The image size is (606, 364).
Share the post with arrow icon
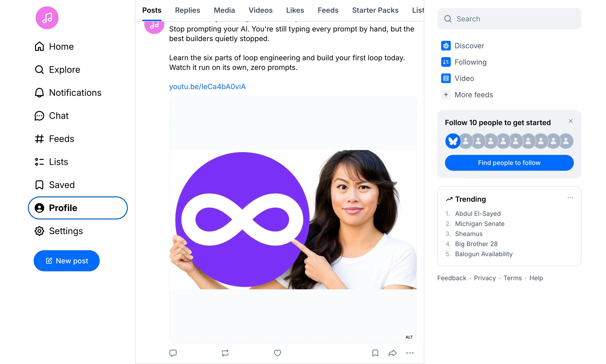(x=392, y=353)
